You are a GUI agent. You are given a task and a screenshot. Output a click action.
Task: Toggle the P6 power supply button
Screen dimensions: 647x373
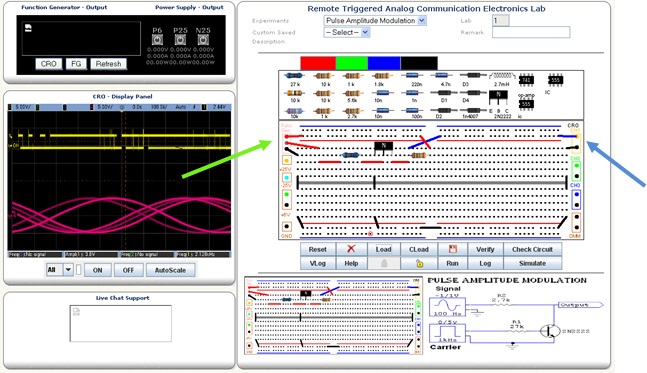(157, 40)
